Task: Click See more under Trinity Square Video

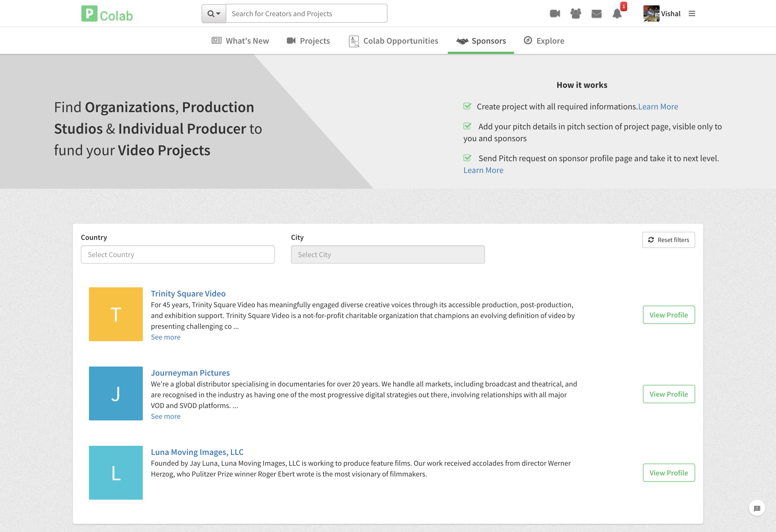Action: (165, 337)
